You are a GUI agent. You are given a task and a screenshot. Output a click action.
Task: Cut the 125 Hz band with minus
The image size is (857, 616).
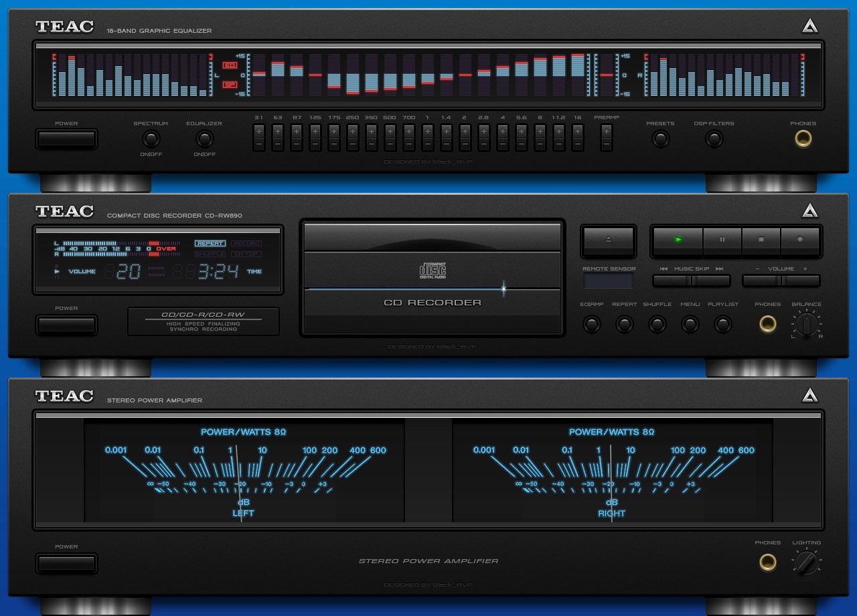click(x=315, y=143)
